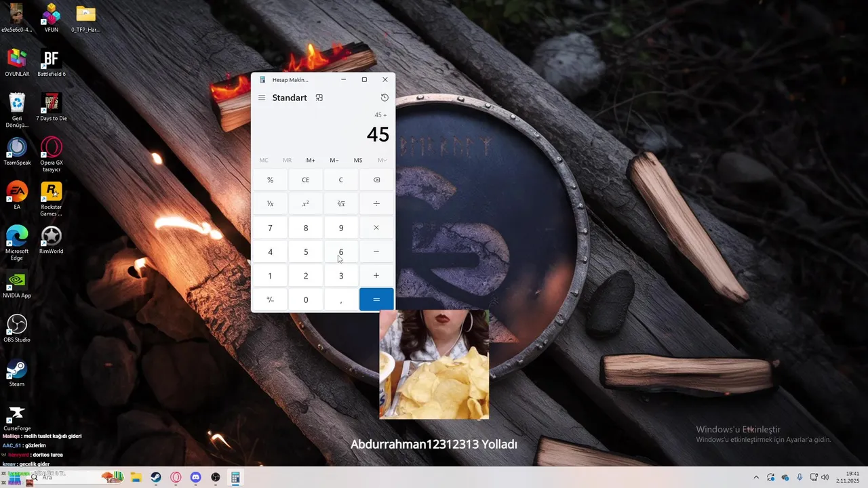The image size is (868, 488).
Task: Click digit 5 on the keypad
Action: 305,251
